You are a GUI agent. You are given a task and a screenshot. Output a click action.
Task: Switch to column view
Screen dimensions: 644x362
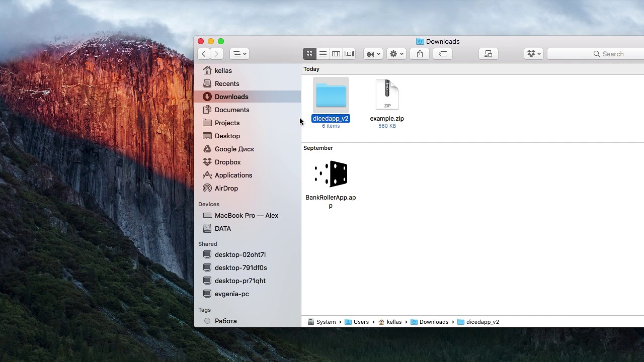click(x=336, y=54)
